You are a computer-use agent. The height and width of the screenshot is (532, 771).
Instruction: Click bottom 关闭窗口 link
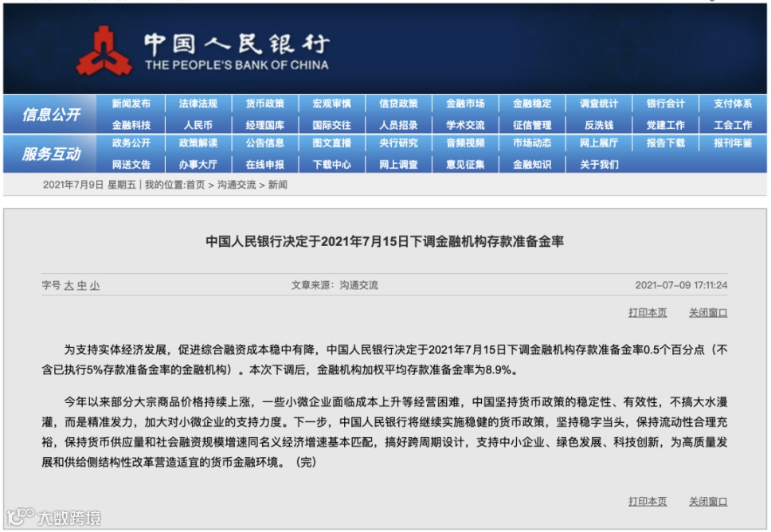click(x=708, y=502)
